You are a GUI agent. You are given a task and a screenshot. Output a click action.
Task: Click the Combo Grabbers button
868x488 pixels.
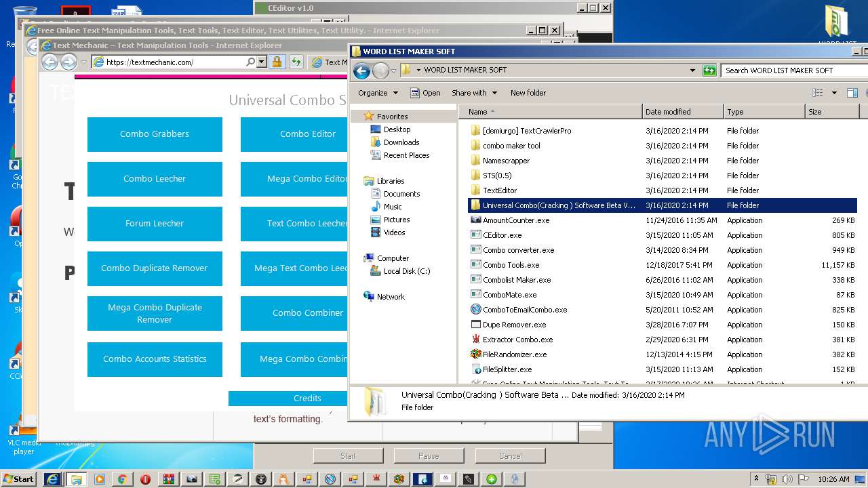click(155, 134)
